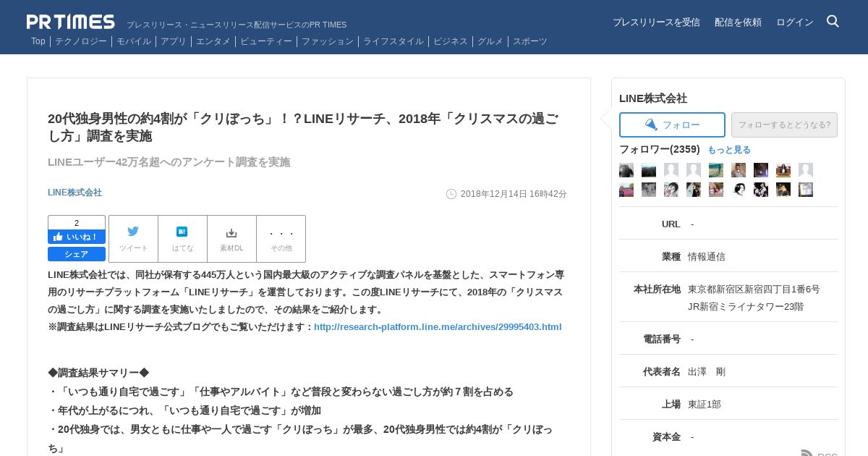
Task: Click the フォロー button for LINE株式会社
Action: point(672,124)
